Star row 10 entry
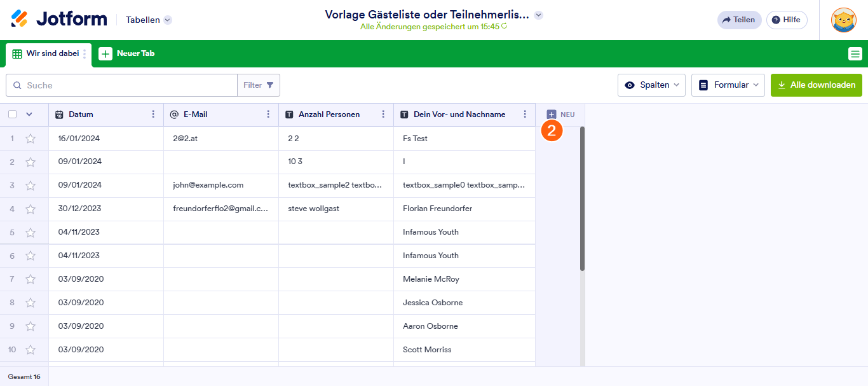Viewport: 868px width, 386px height. 31,350
